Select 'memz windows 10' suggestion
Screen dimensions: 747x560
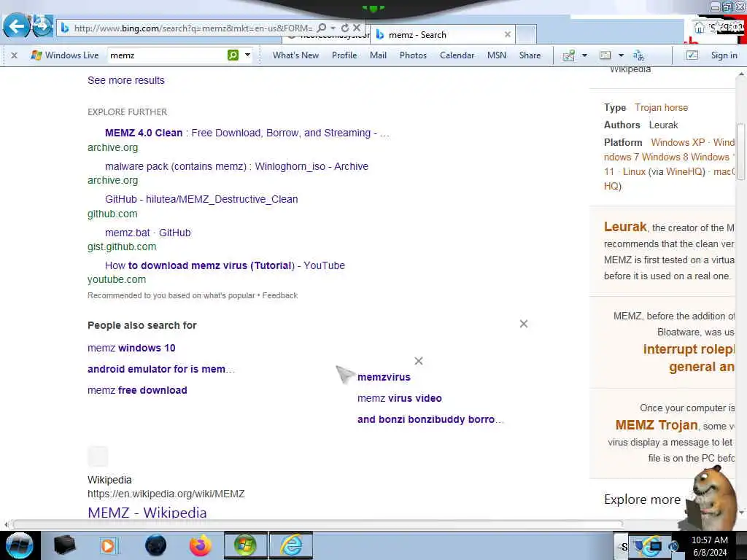point(131,348)
